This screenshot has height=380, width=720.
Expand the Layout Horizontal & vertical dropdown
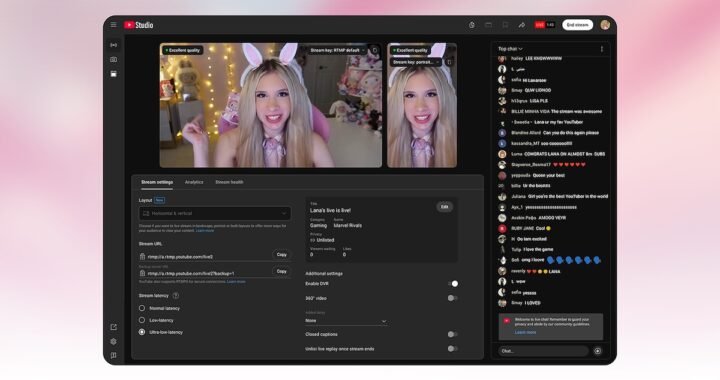coord(215,213)
